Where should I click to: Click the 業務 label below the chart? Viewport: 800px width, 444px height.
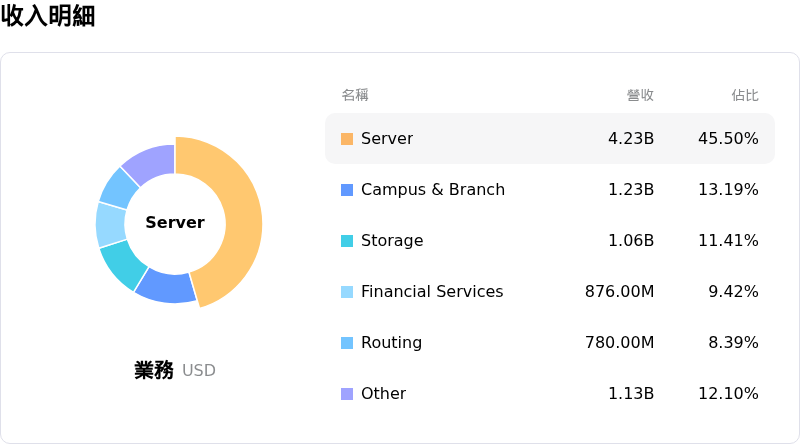[x=154, y=370]
